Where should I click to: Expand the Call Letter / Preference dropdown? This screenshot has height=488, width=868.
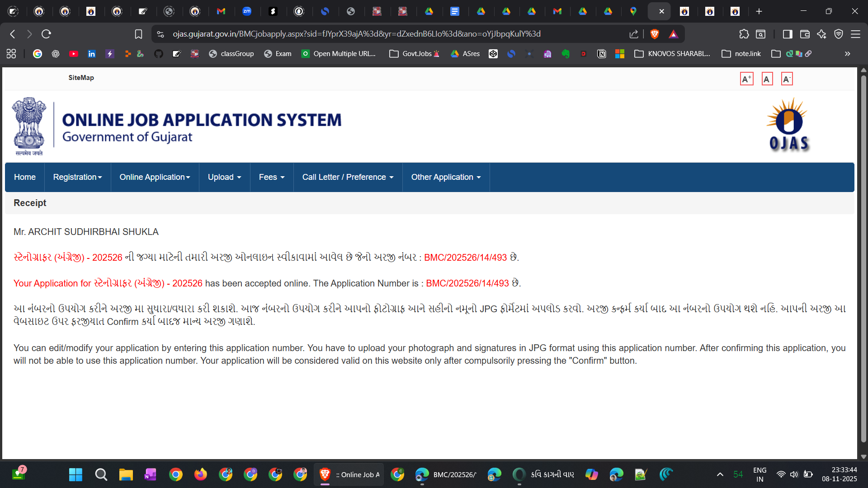(348, 177)
